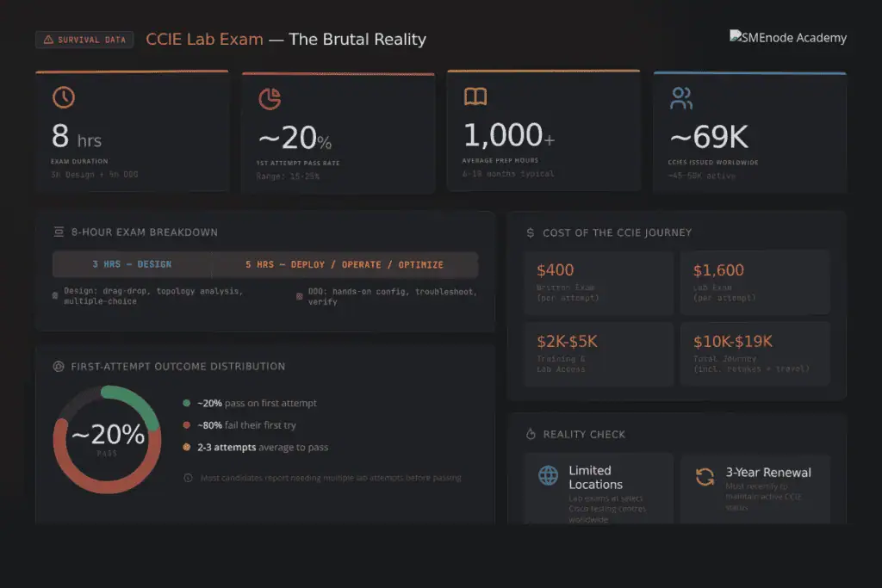Screen dimensions: 882x588
Task: Click the 3-Year Renewal title
Action: tap(768, 473)
